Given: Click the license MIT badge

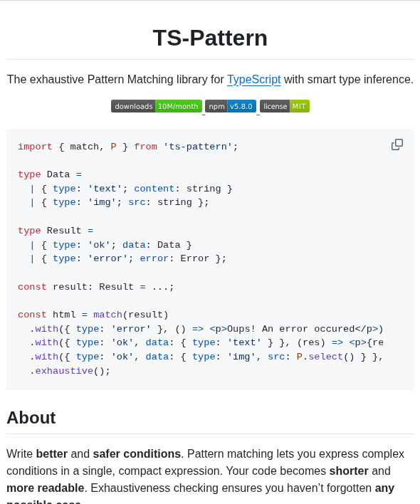Looking at the screenshot, I should coord(285,106).
